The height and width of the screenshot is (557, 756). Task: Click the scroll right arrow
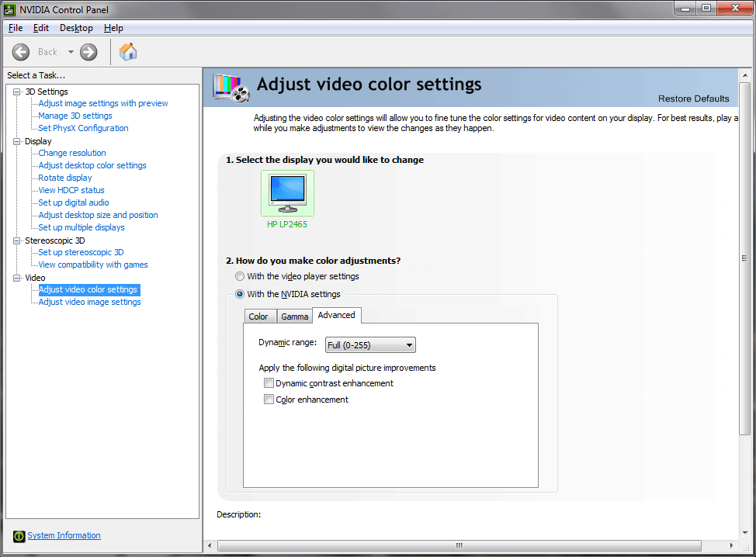pyautogui.click(x=731, y=545)
